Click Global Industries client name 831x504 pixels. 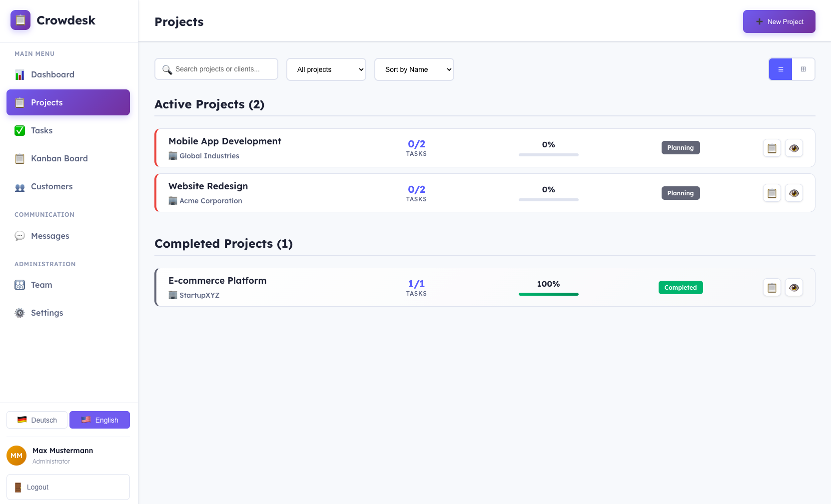click(209, 156)
